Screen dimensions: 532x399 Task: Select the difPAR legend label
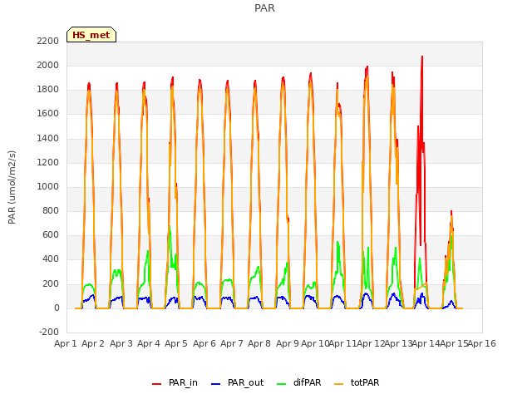click(x=307, y=382)
